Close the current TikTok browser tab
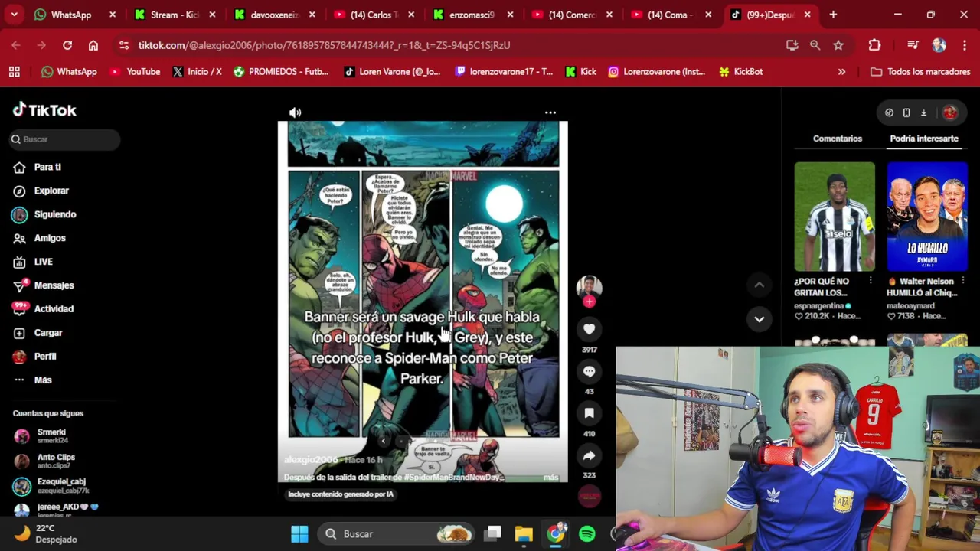 pyautogui.click(x=807, y=15)
